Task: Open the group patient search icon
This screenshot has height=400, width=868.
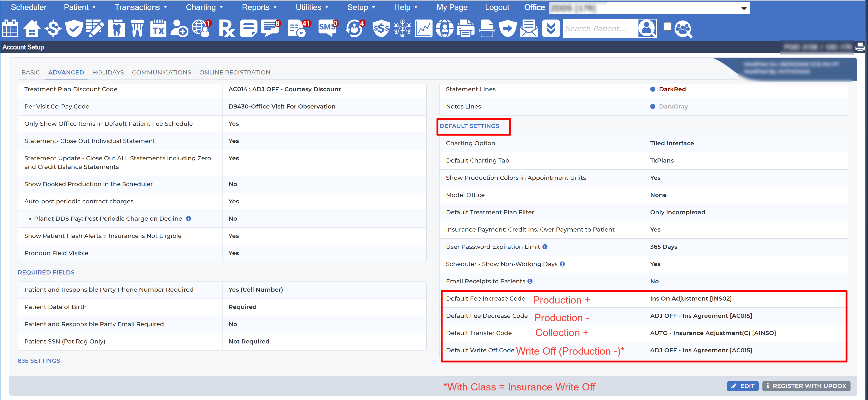Action: point(683,29)
